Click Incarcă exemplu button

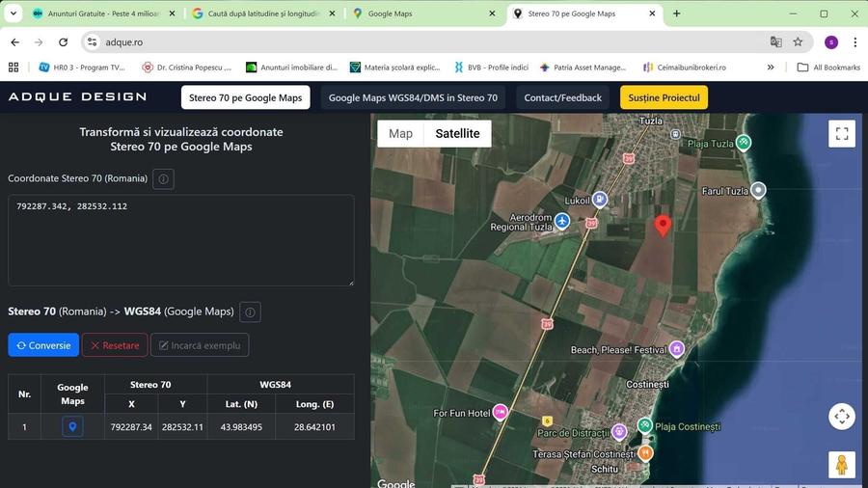(x=200, y=345)
